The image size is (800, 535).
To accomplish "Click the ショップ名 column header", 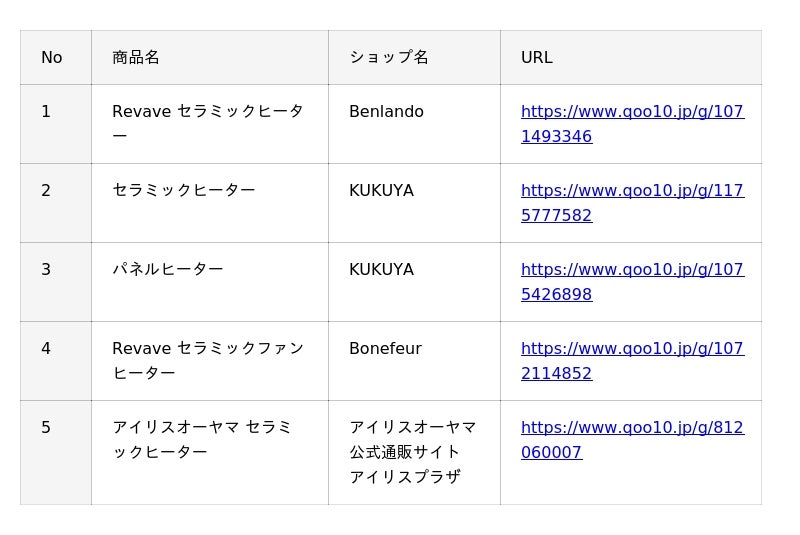I will click(389, 58).
